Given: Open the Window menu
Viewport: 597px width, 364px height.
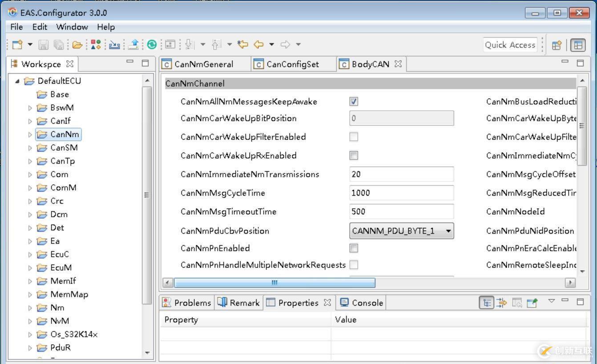Looking at the screenshot, I should (72, 27).
